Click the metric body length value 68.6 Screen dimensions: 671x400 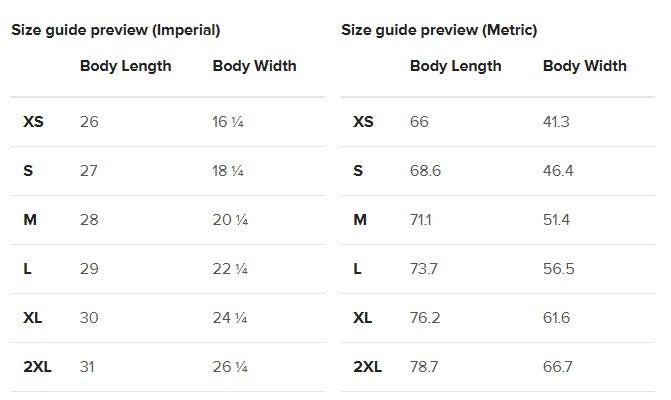point(425,171)
